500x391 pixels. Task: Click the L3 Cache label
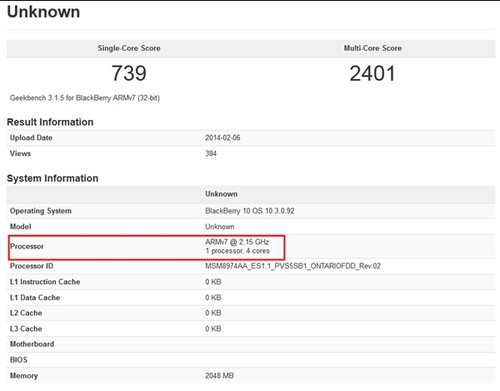pos(26,329)
